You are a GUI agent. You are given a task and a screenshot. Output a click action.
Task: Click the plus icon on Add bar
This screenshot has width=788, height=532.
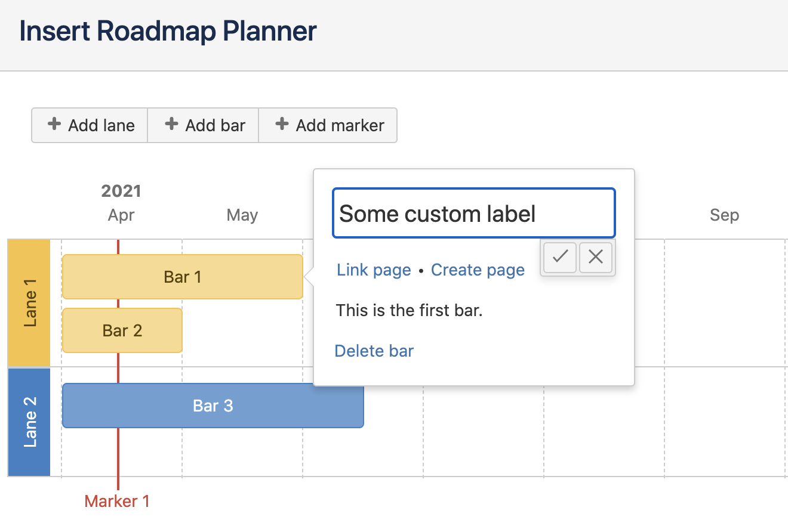[171, 125]
